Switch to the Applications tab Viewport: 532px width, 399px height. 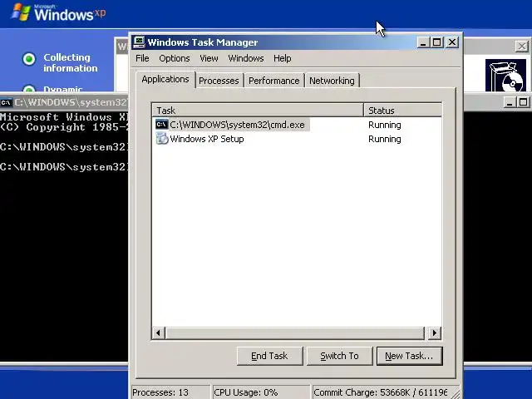tap(165, 80)
